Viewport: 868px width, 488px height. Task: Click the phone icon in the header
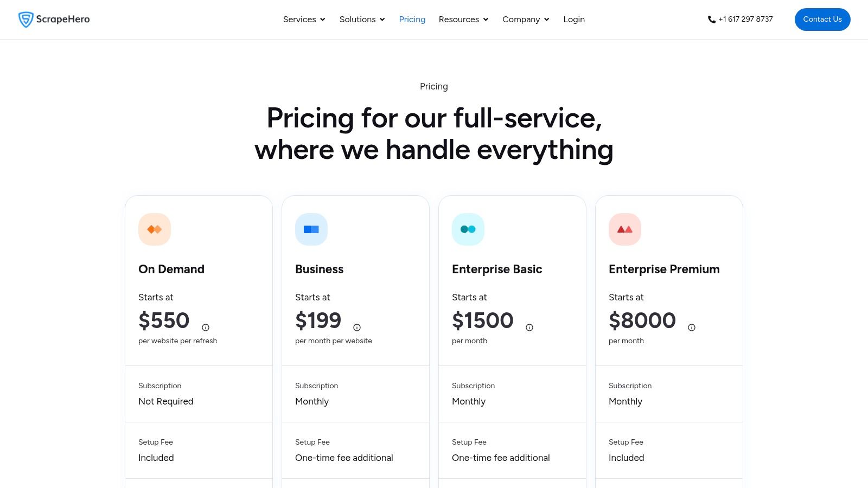click(711, 19)
